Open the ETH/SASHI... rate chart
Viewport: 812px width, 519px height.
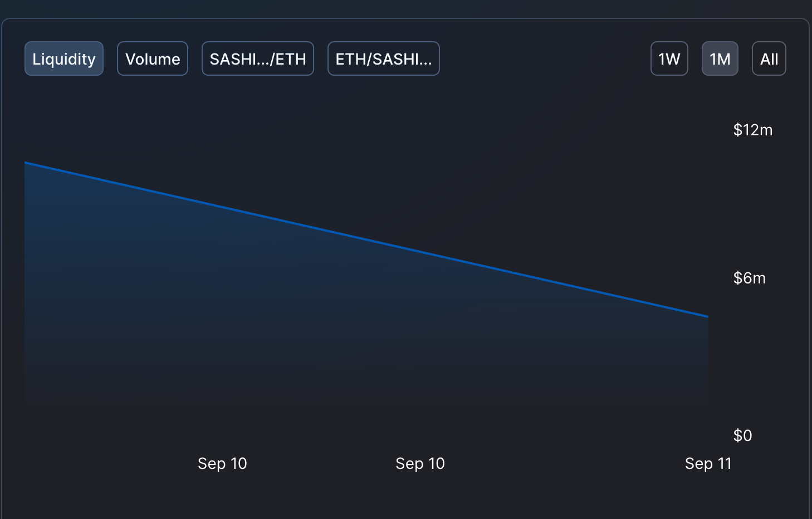pyautogui.click(x=384, y=58)
